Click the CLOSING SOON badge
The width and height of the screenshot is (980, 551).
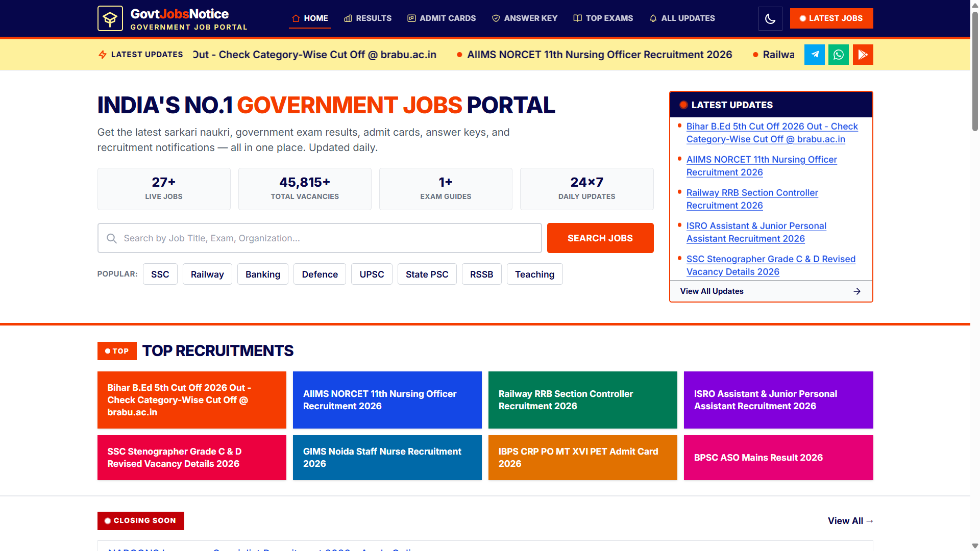point(141,521)
